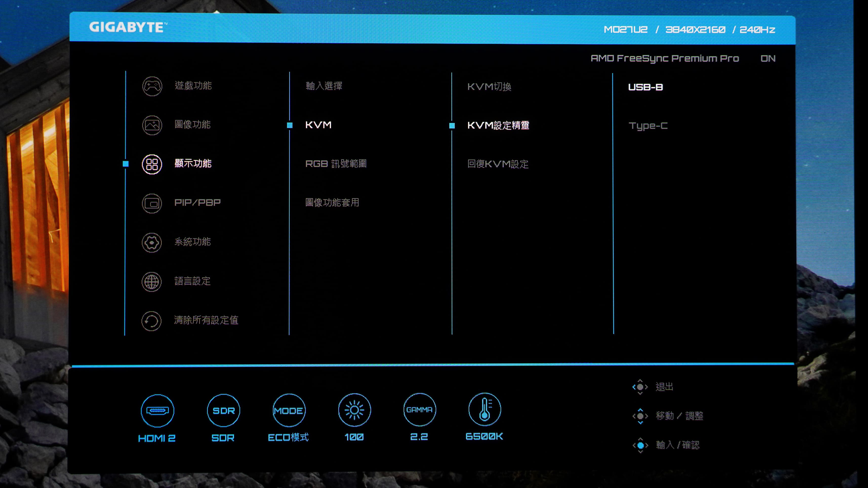
Task: Click the GIGABYTE logo in header
Action: point(128,27)
